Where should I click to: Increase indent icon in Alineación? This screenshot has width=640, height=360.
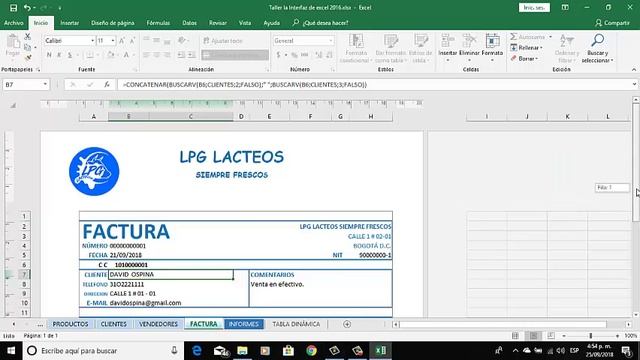coord(192,55)
